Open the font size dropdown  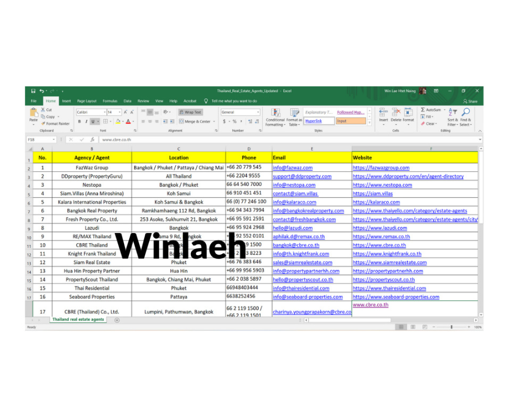119,112
